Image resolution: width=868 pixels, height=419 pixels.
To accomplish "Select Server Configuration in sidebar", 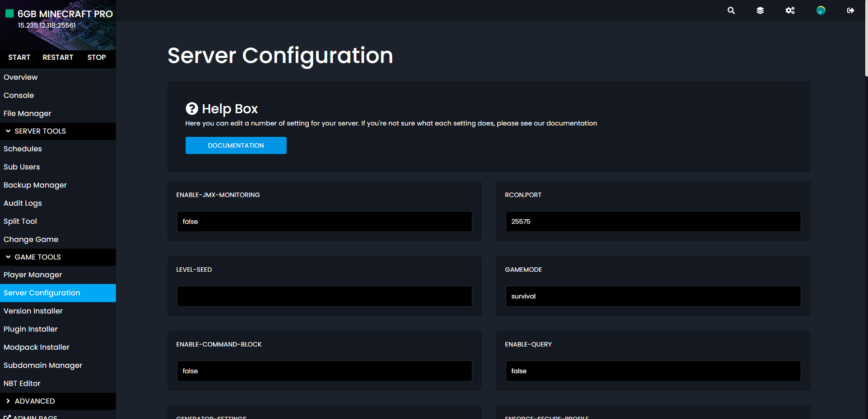I will click(x=58, y=293).
